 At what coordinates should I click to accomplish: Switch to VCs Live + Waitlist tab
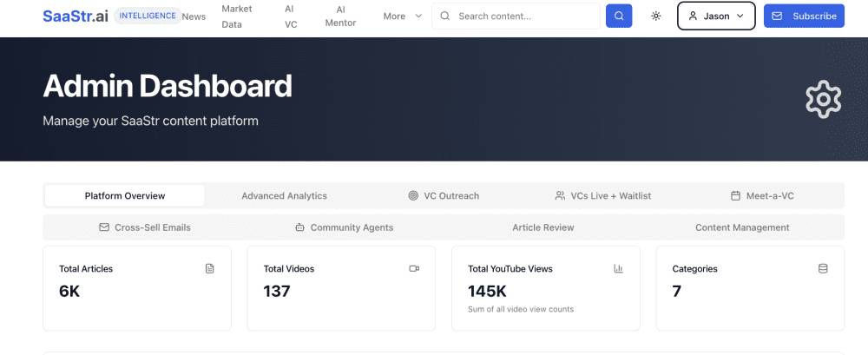[603, 195]
